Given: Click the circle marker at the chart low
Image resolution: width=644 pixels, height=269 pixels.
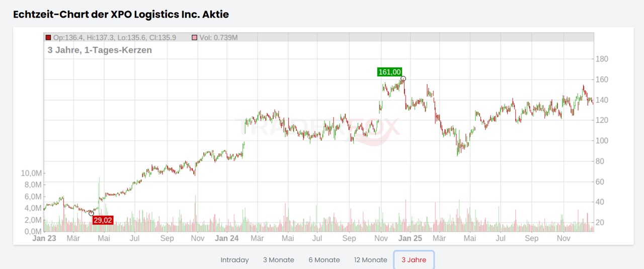Looking at the screenshot, I should tap(91, 214).
